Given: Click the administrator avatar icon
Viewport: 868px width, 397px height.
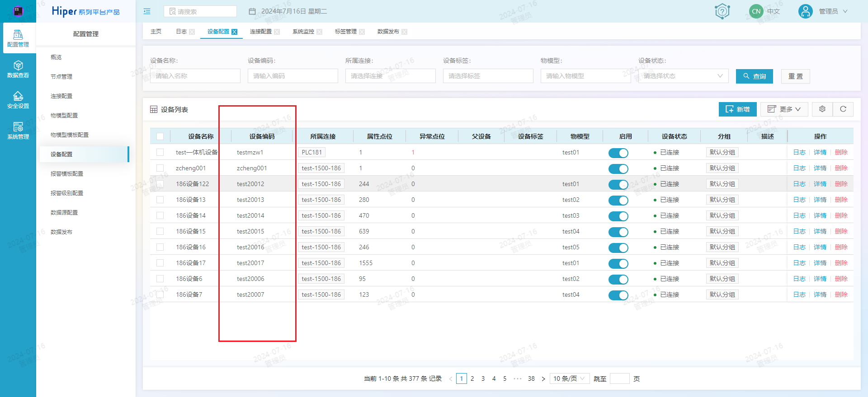Looking at the screenshot, I should [806, 11].
